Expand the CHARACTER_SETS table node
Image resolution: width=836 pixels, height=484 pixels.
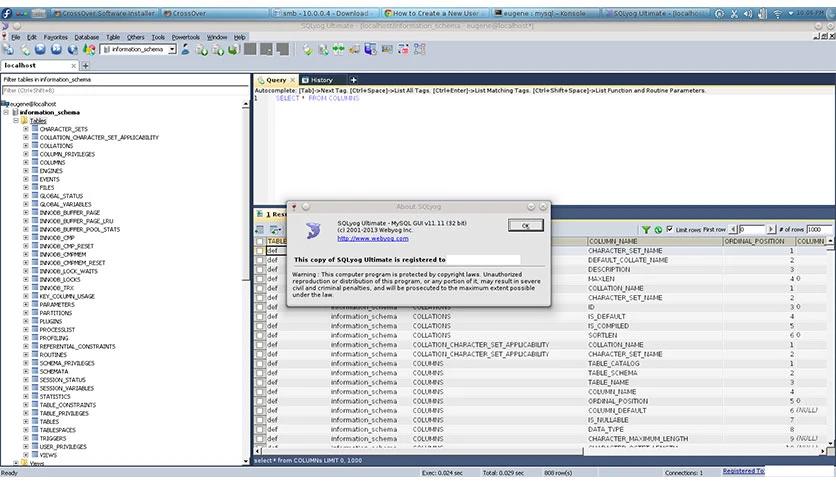26,129
